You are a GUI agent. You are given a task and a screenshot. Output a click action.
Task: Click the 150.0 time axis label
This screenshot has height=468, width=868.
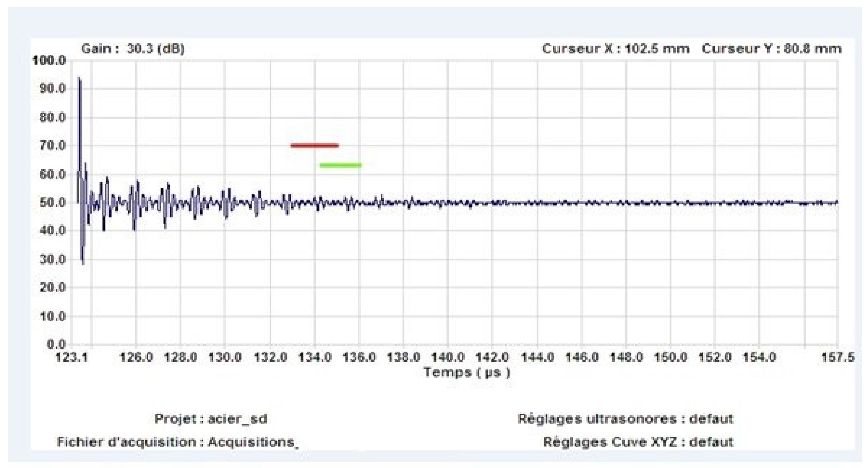671,357
